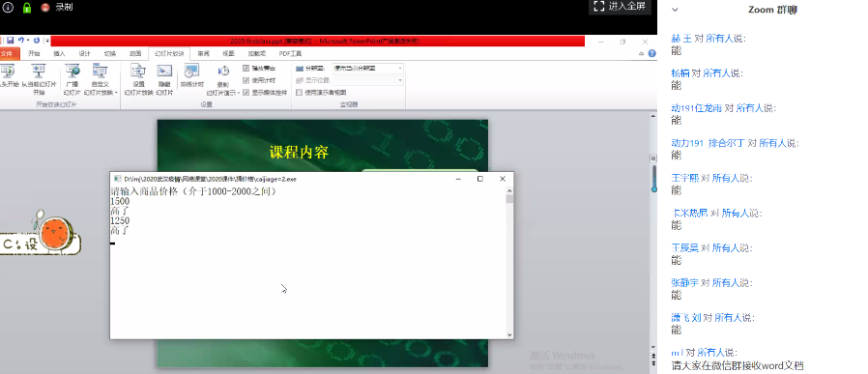Image resolution: width=868 pixels, height=374 pixels.
Task: Open the File tab in PowerPoint
Action: pyautogui.click(x=8, y=54)
